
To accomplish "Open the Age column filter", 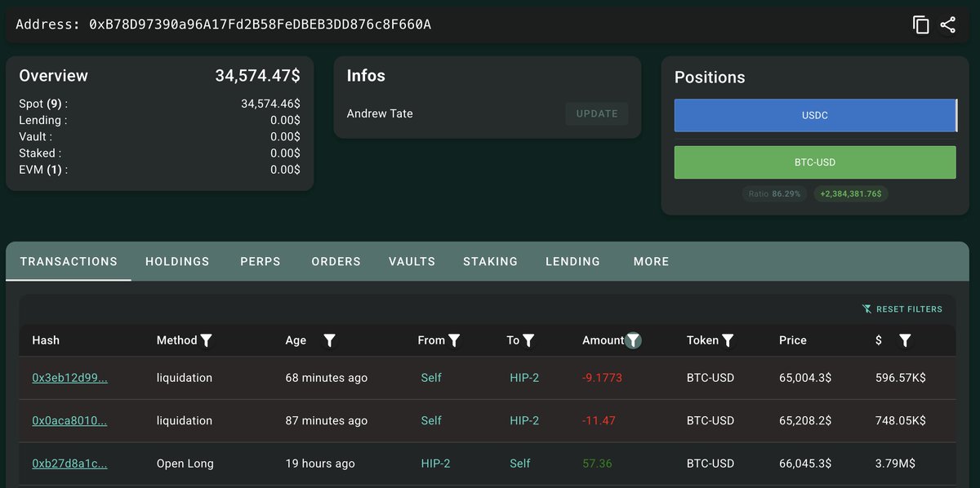I will click(x=329, y=340).
